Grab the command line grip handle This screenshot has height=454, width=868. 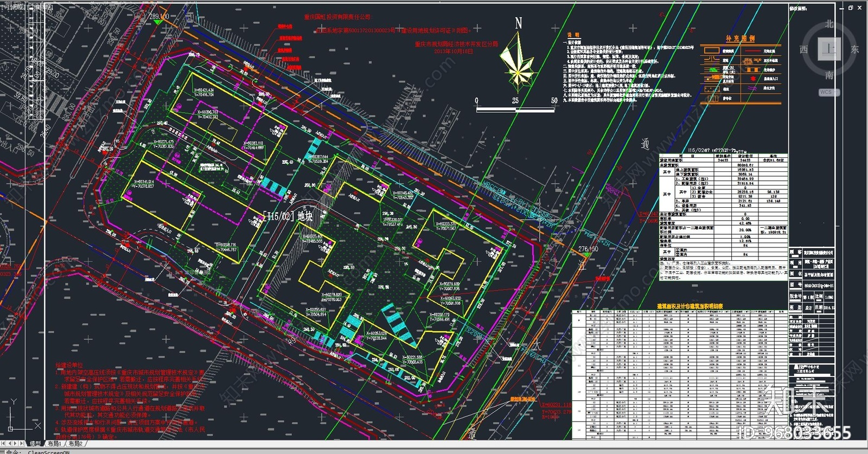point(2,451)
